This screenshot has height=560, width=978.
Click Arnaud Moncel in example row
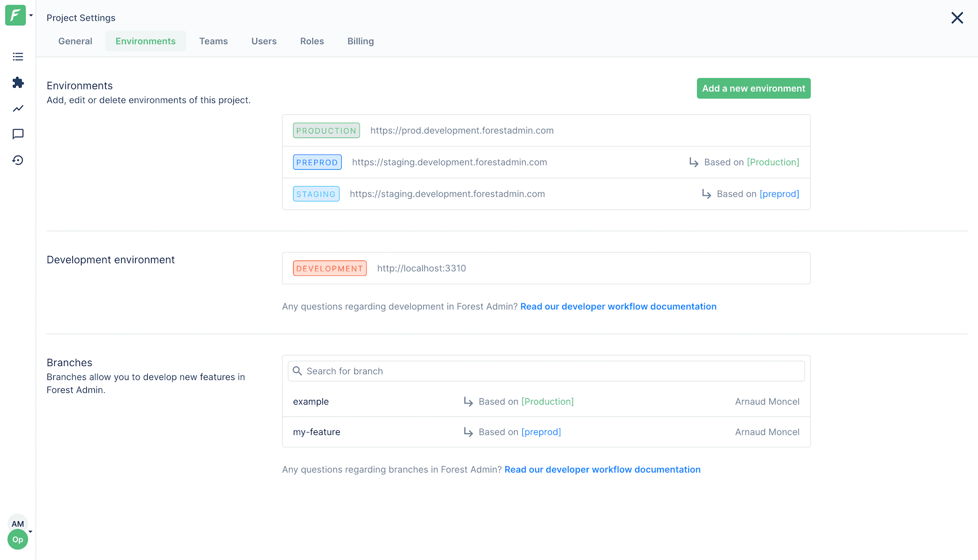(767, 402)
